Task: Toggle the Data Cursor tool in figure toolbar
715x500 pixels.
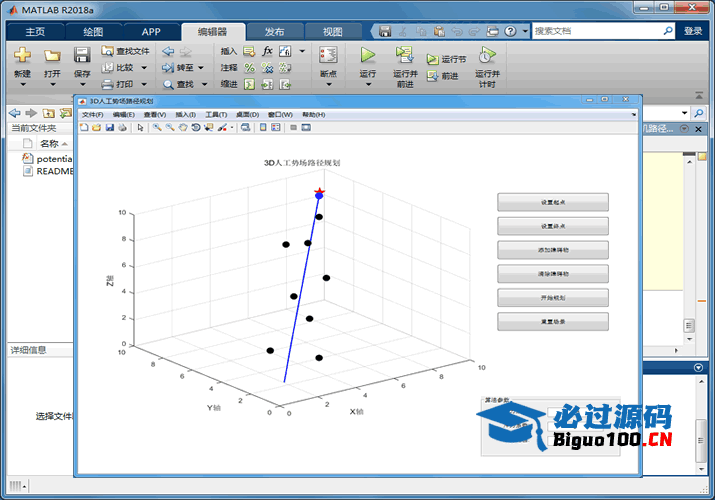Action: pos(207,128)
